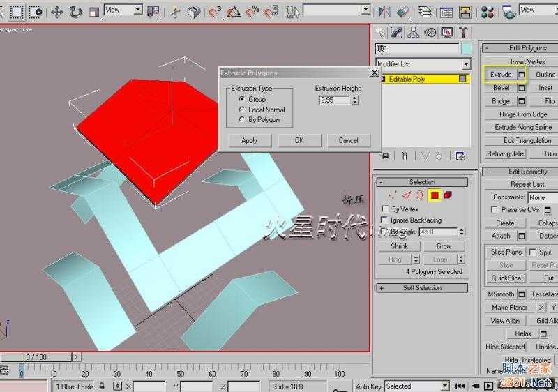Image resolution: width=558 pixels, height=392 pixels.
Task: Enable Ignore Backfacing checkbox
Action: [x=384, y=220]
